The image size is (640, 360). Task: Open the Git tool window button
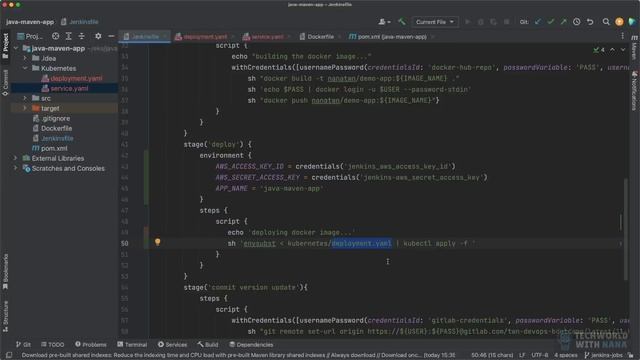(23, 344)
